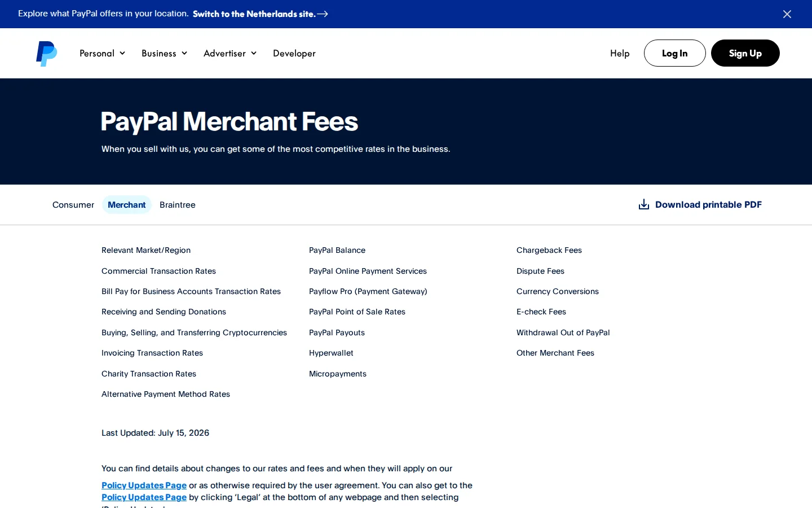This screenshot has width=812, height=508.
Task: Open Payflow Pro (Payment Gateway) link
Action: pyautogui.click(x=368, y=291)
